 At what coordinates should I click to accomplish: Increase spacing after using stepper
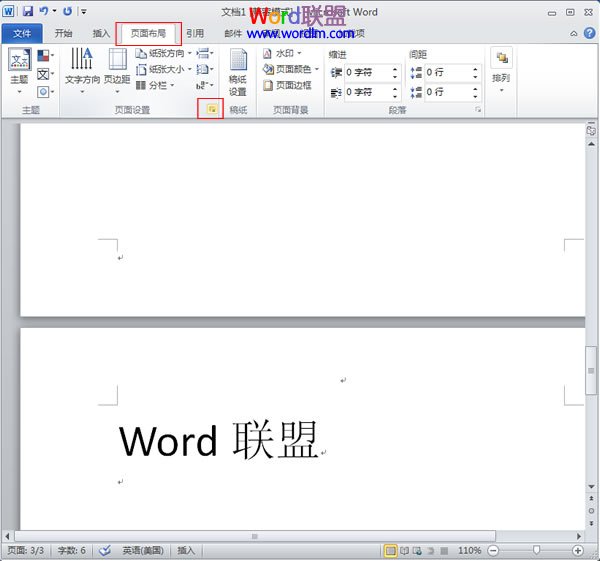[475, 89]
